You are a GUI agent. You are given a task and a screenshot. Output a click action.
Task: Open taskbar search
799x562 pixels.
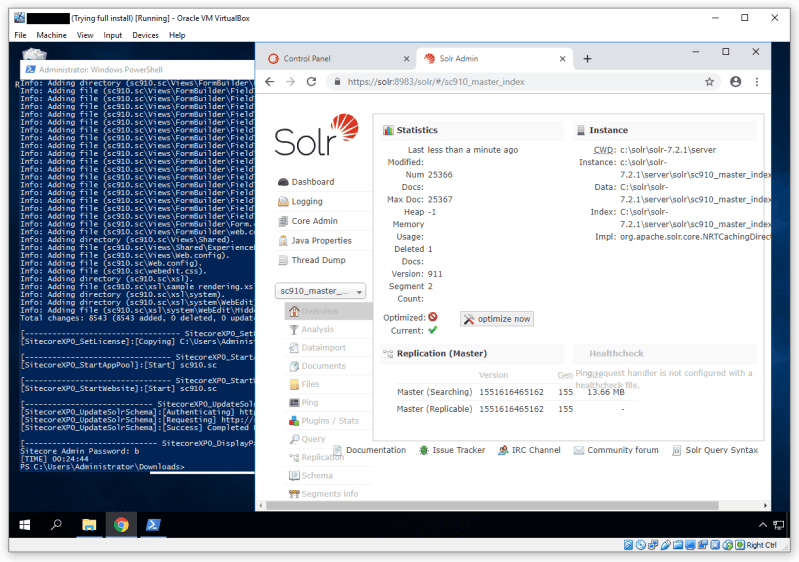click(x=56, y=525)
